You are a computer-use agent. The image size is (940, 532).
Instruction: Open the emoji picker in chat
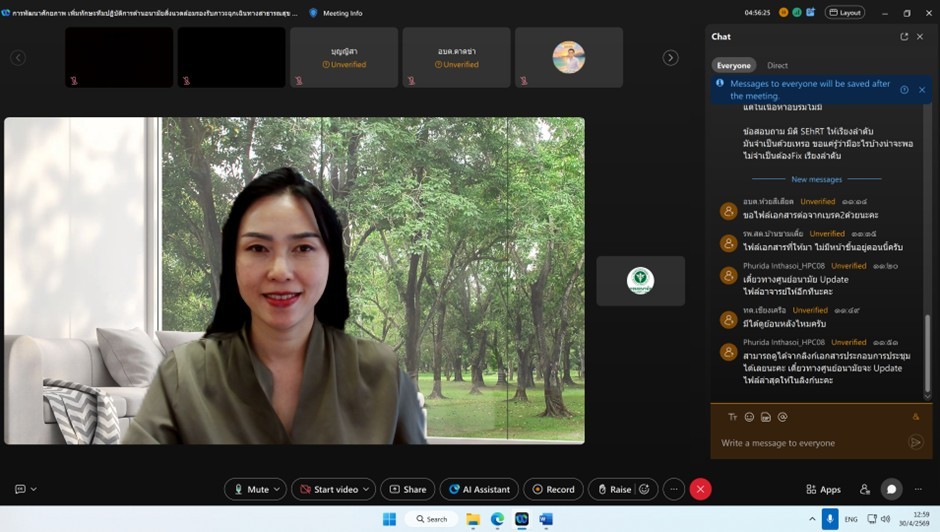click(x=749, y=417)
